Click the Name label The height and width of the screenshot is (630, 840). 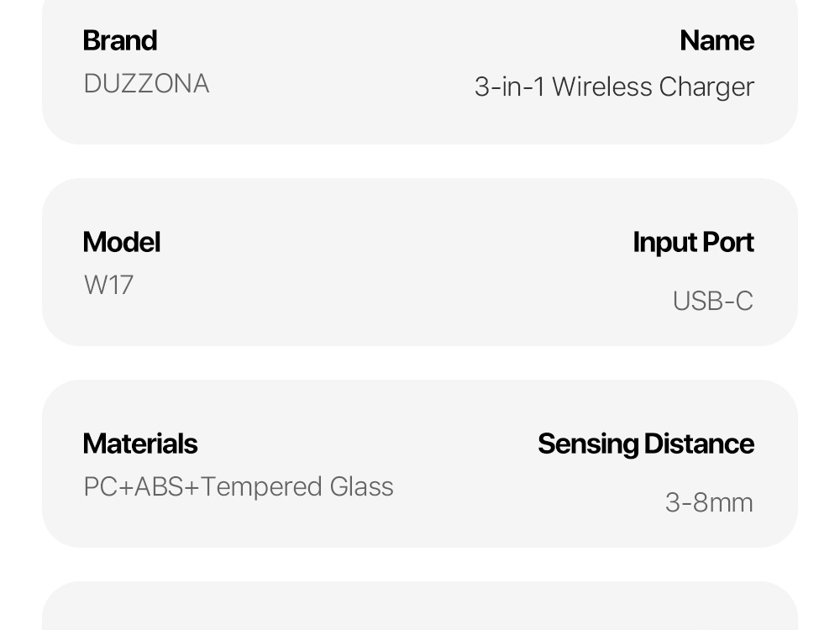click(x=717, y=40)
